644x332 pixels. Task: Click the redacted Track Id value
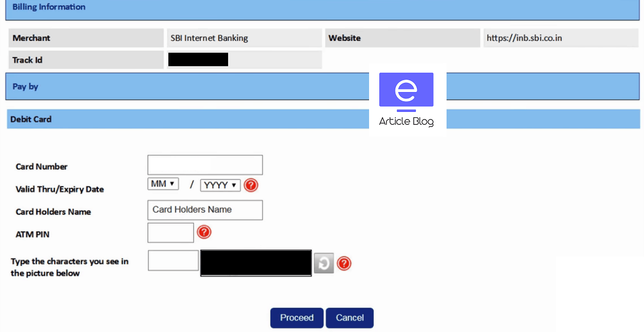(x=198, y=60)
